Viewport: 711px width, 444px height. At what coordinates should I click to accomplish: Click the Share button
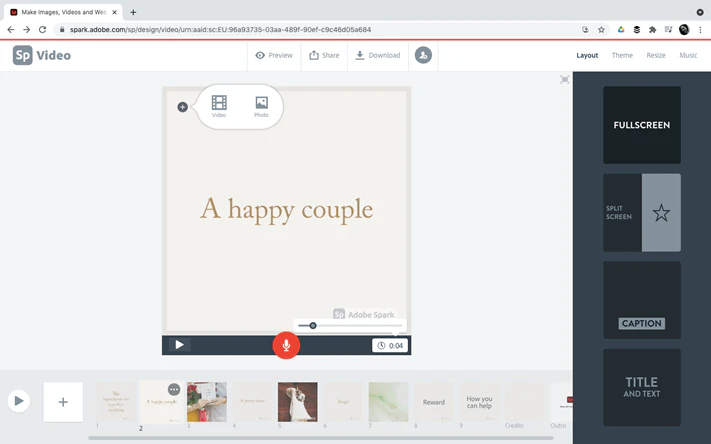[324, 55]
